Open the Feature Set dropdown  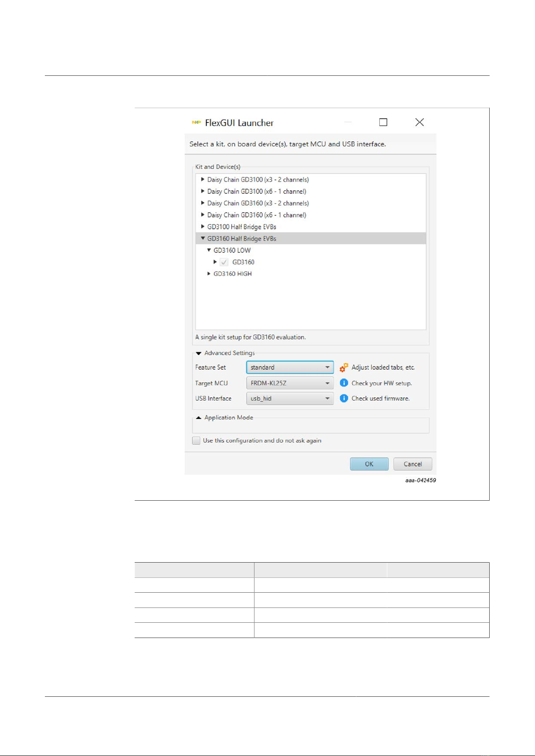(290, 367)
